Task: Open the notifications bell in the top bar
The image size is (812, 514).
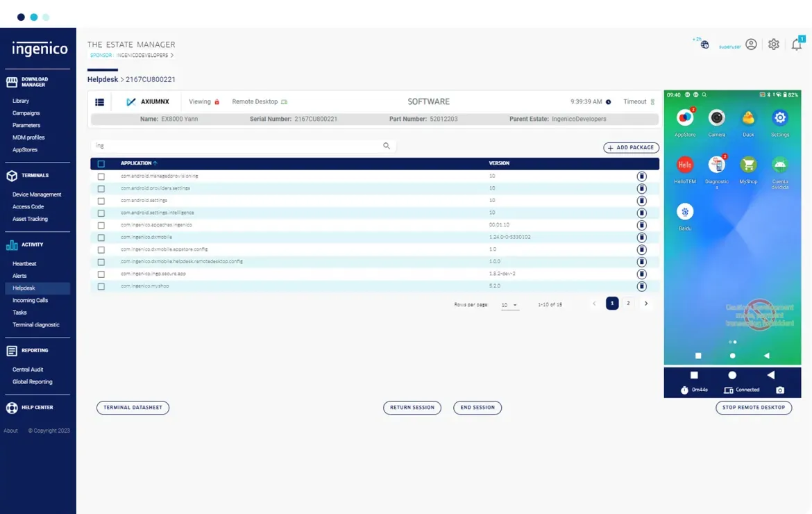Action: pyautogui.click(x=797, y=44)
